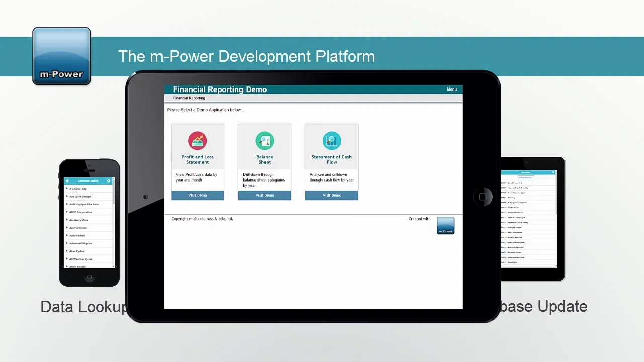Image resolution: width=644 pixels, height=362 pixels.
Task: Click 'Please Select a Demo Application below' text
Action: [205, 110]
